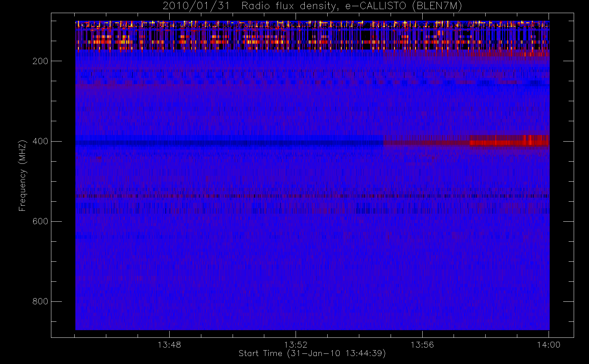The height and width of the screenshot is (364, 589).
Task: Click the 400 frequency tick label
Action: tap(40, 141)
